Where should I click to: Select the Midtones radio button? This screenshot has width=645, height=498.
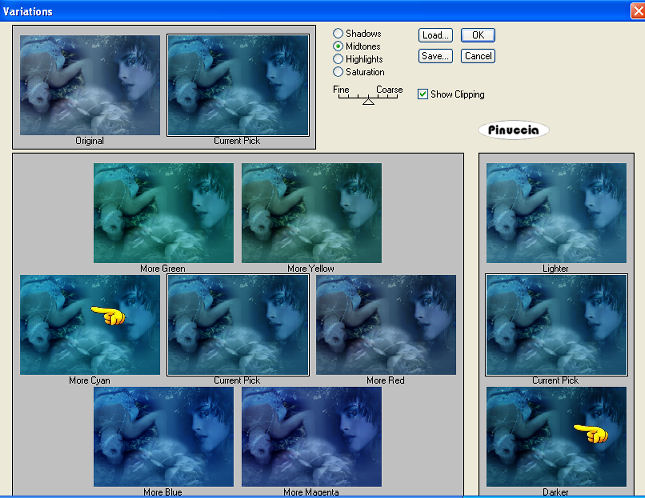click(x=338, y=46)
